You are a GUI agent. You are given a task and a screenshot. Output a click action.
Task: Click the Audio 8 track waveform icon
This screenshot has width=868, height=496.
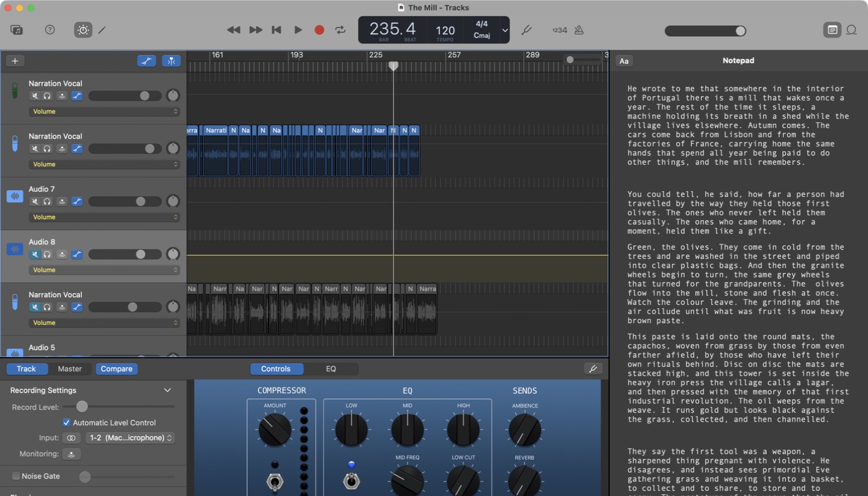(15, 249)
